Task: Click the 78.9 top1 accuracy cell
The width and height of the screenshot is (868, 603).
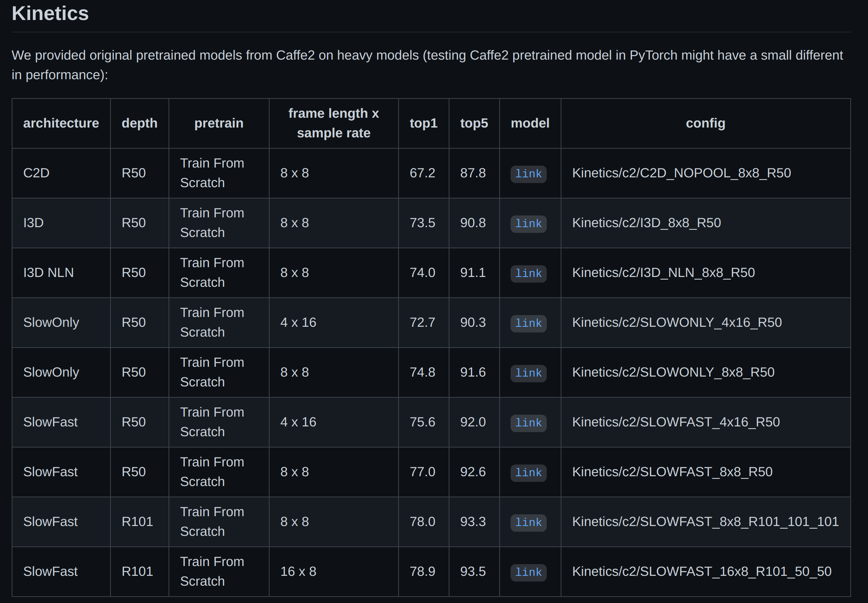Action: (x=422, y=572)
